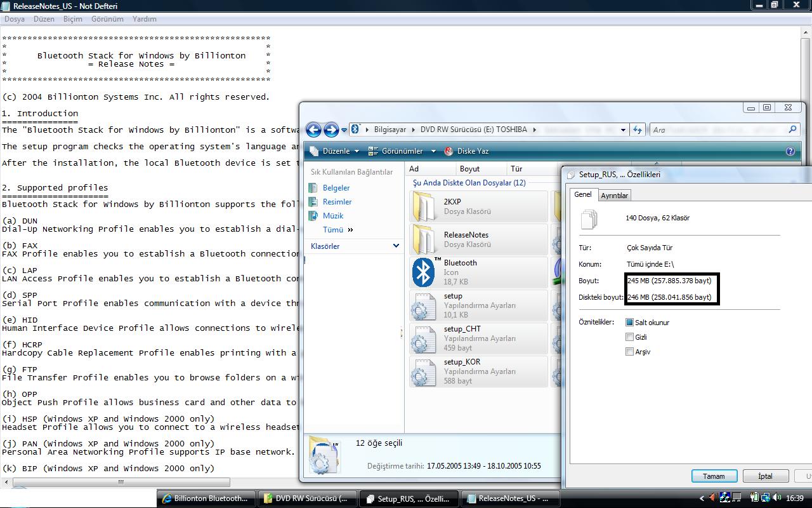Select the ReleaseNotes folder icon
The image size is (812, 508).
[423, 239]
